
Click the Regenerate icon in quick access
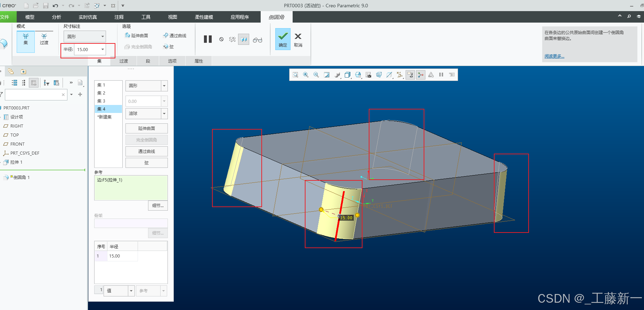87,6
